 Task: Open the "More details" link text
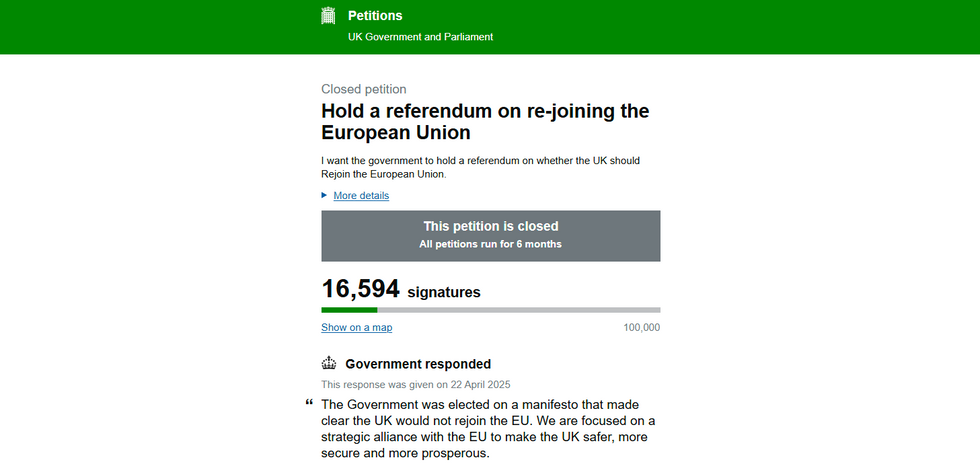click(361, 196)
